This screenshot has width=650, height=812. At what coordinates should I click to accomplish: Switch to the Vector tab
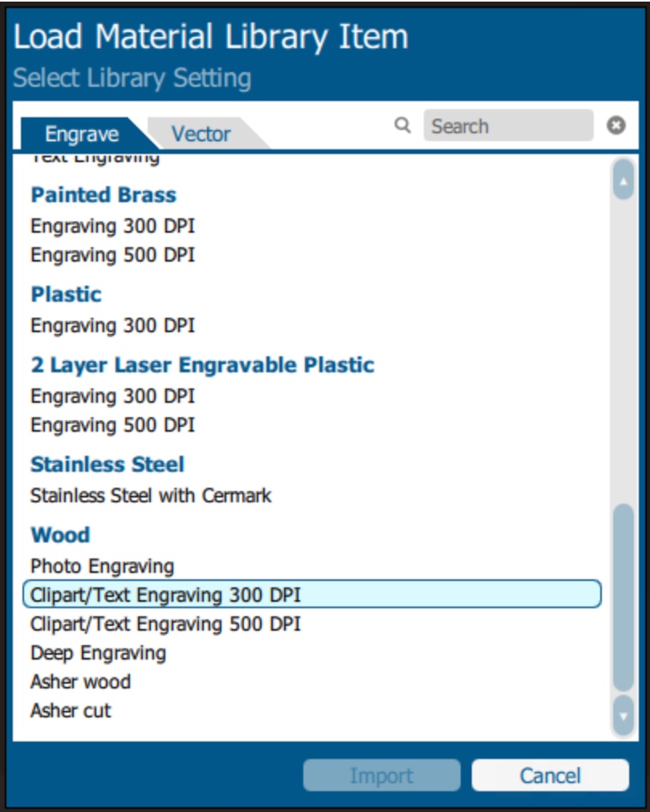point(201,134)
